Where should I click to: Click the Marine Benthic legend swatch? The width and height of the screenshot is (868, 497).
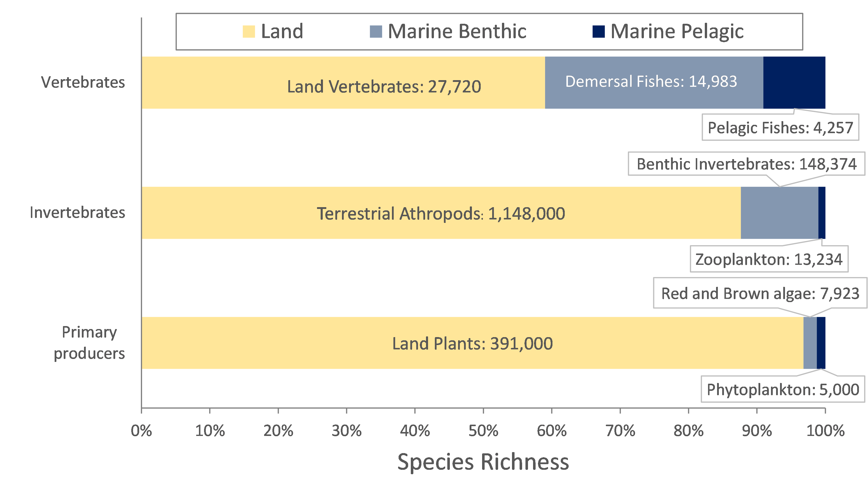(376, 31)
